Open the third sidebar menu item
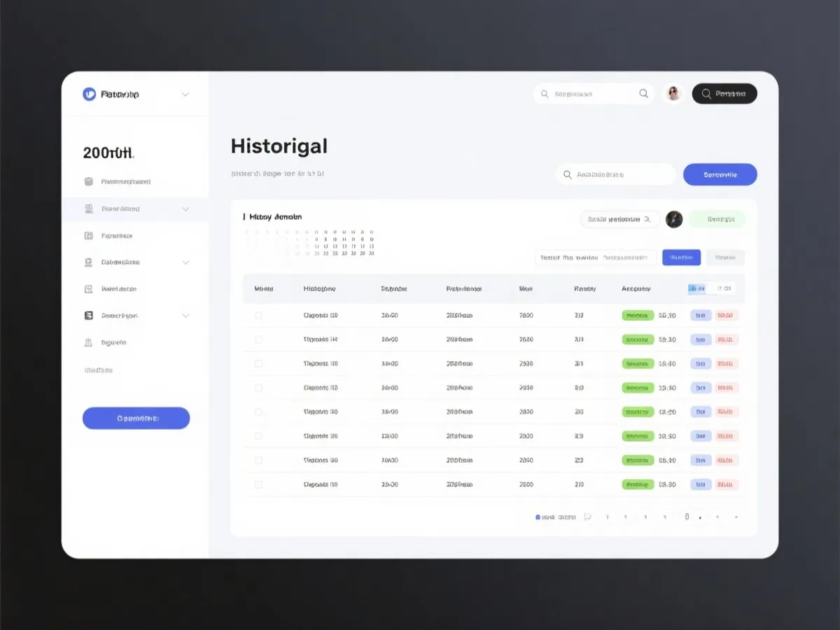Image resolution: width=840 pixels, height=630 pixels. click(x=117, y=236)
